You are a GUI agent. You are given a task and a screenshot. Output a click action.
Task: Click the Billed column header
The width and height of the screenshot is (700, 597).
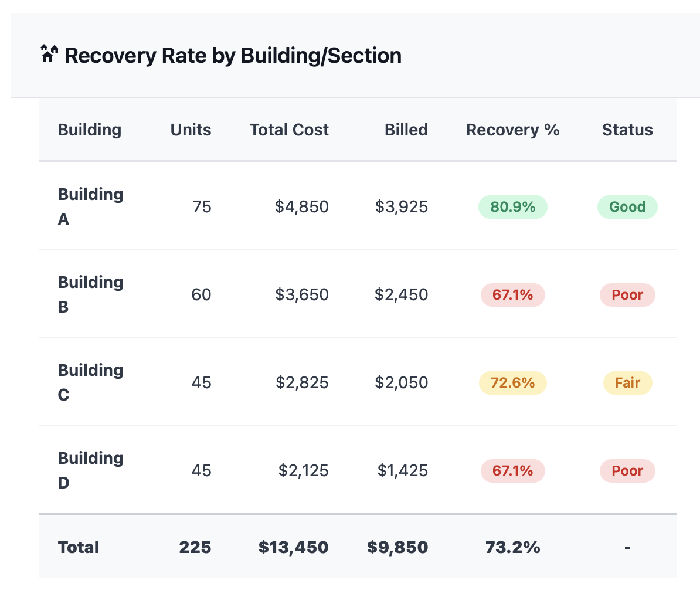pos(406,130)
